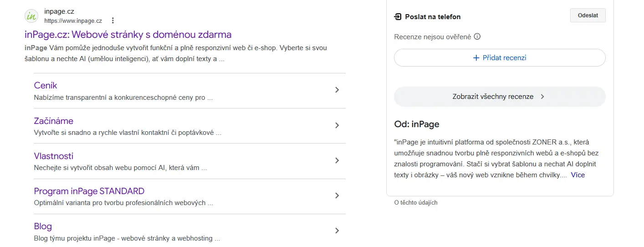The image size is (644, 247).
Task: Visit the Blog sitelink
Action: tap(43, 226)
